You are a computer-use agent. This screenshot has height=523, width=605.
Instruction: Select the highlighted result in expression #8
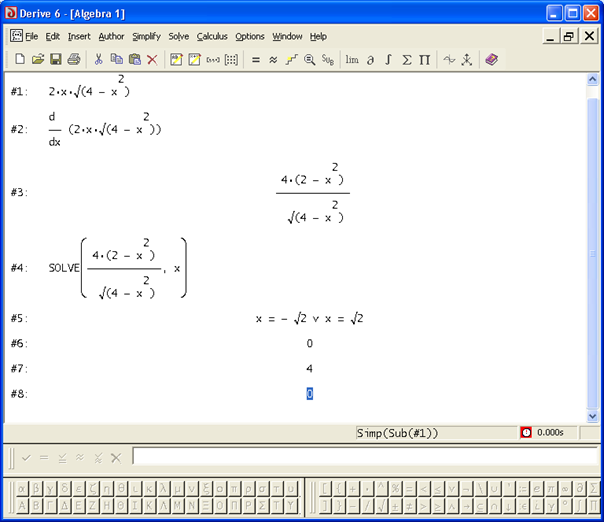coord(310,394)
